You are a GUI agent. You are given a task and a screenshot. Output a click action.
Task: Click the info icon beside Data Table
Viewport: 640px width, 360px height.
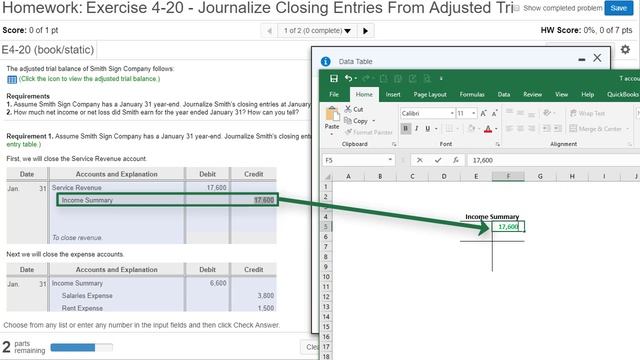tap(325, 61)
